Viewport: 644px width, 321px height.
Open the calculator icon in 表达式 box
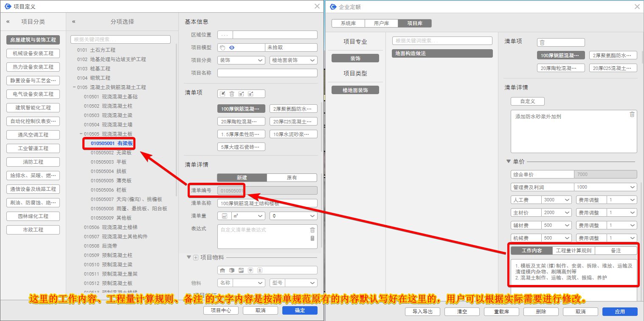pos(312,238)
